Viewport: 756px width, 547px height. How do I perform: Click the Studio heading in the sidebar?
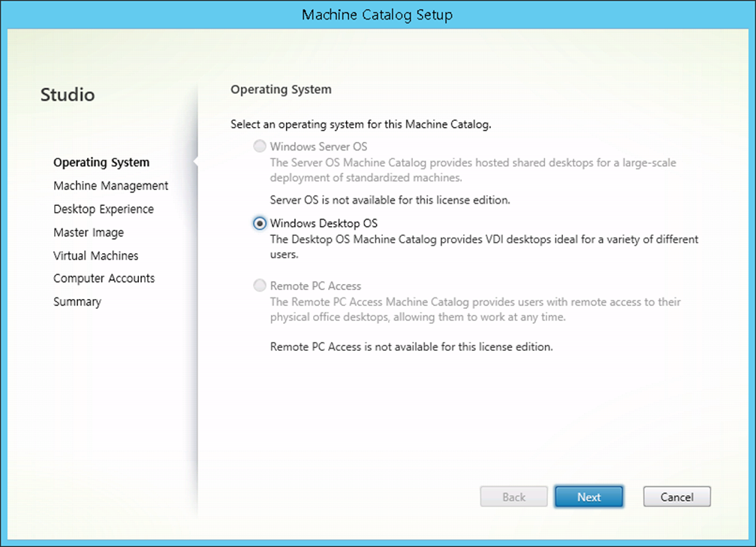(68, 95)
